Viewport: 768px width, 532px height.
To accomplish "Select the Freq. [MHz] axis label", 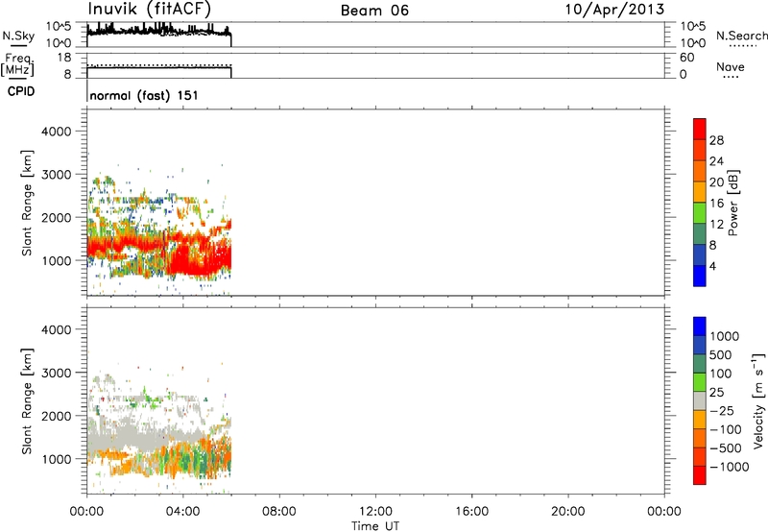I will (17, 65).
